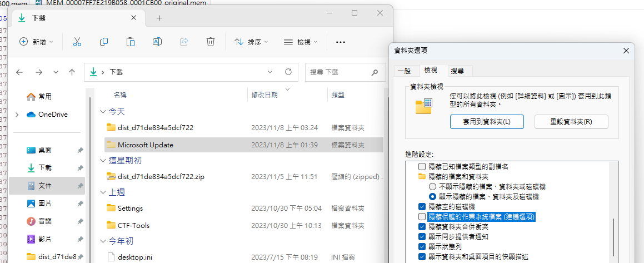Select 顯示隱藏的檔案、資料夾及磁碟機 radio
This screenshot has height=263, width=644.
tap(432, 196)
